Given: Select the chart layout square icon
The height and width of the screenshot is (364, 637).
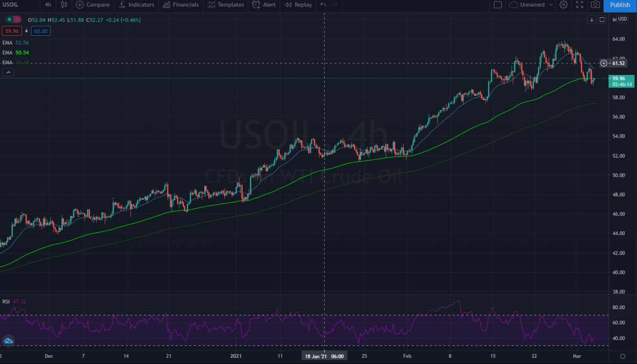Looking at the screenshot, I should click(x=498, y=5).
